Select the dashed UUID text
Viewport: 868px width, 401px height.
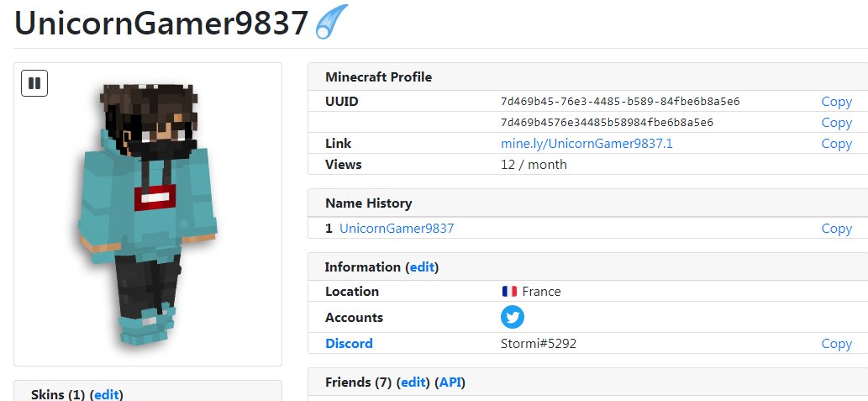[620, 102]
